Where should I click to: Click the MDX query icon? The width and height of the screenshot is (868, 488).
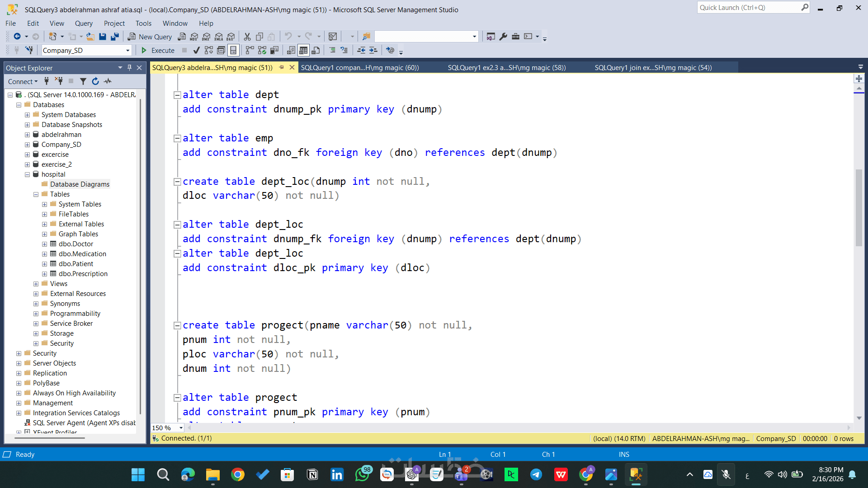coord(194,37)
